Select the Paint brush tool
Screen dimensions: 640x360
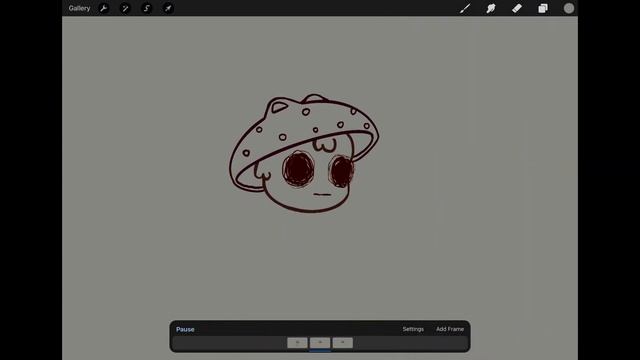click(x=465, y=8)
